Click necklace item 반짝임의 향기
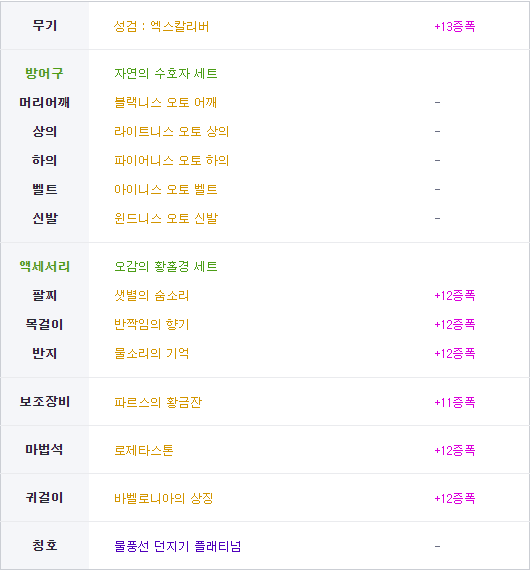The image size is (530, 570). click(152, 324)
